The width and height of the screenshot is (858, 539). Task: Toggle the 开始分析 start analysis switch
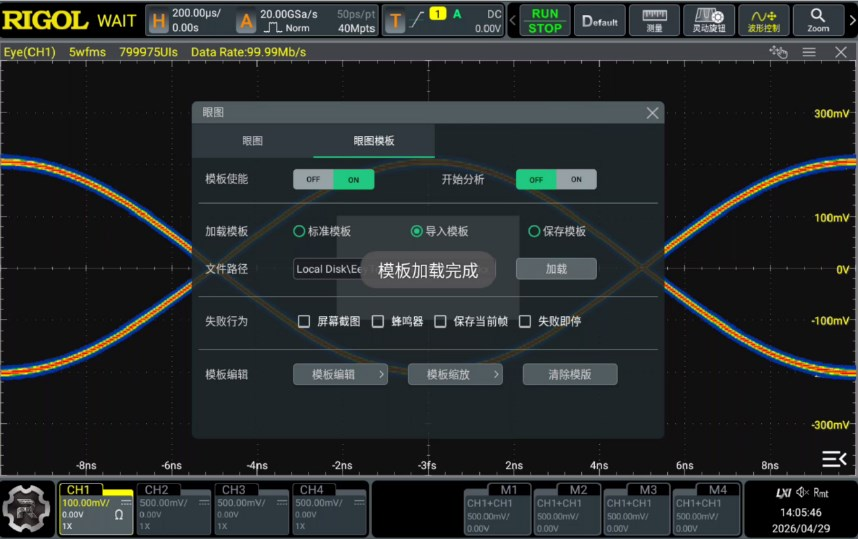click(x=556, y=179)
